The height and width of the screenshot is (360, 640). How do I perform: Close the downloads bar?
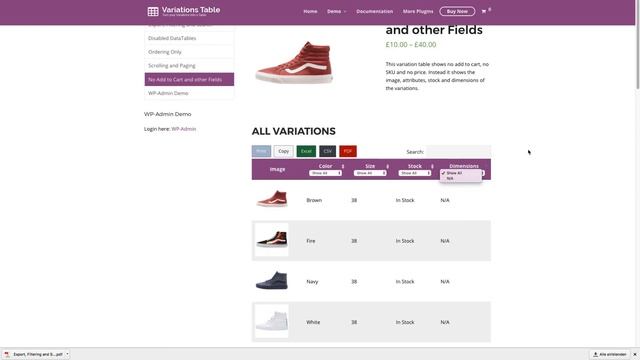(x=635, y=354)
